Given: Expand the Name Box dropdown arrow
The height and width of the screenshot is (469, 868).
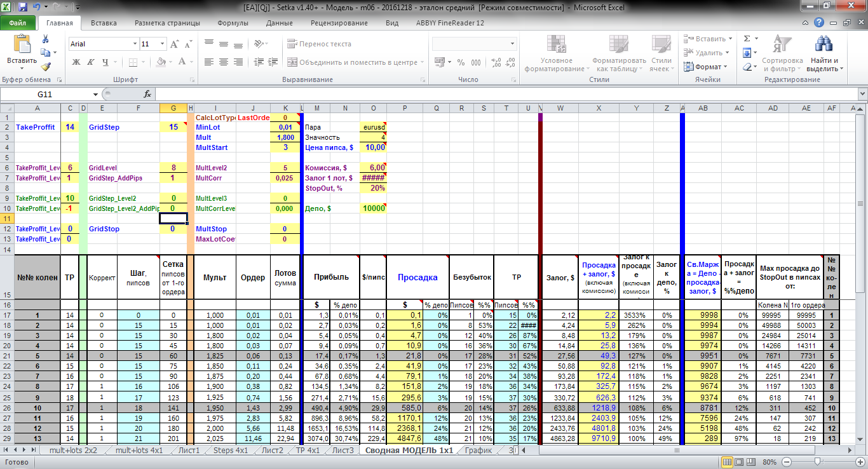Looking at the screenshot, I should point(96,94).
